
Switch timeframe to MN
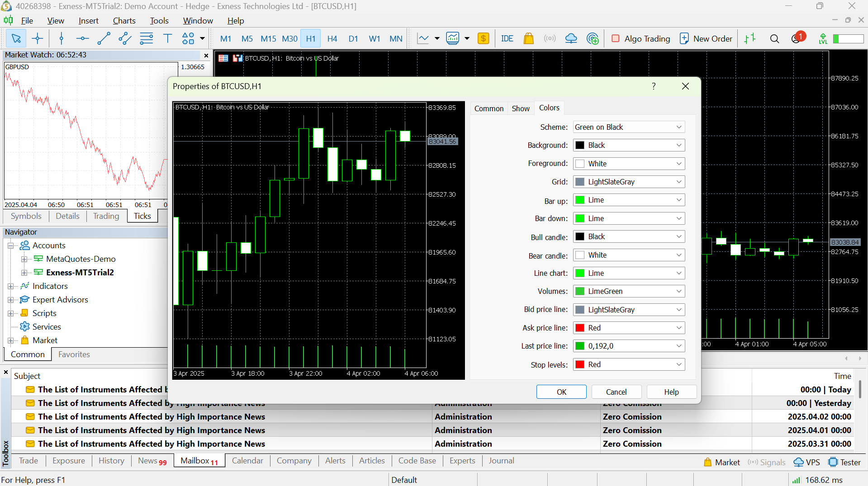coord(396,38)
